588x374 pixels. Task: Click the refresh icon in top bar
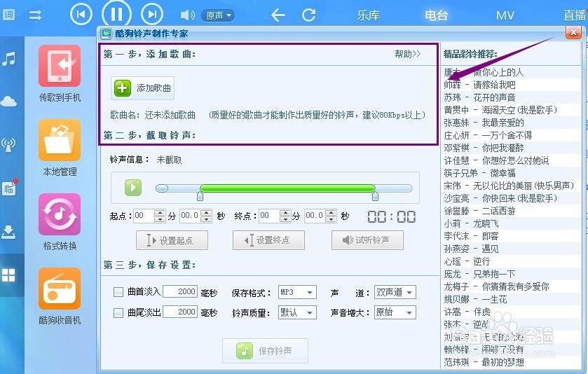pos(309,15)
